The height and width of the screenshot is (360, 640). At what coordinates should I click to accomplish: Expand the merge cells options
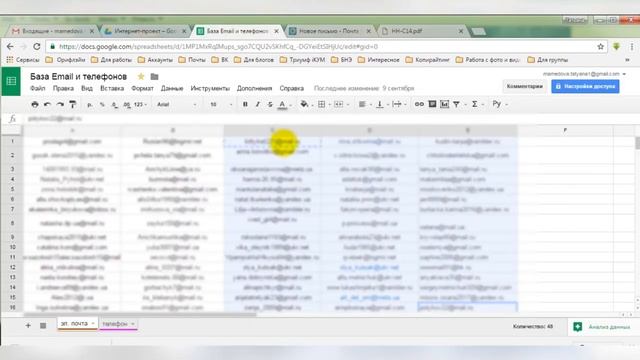click(349, 104)
